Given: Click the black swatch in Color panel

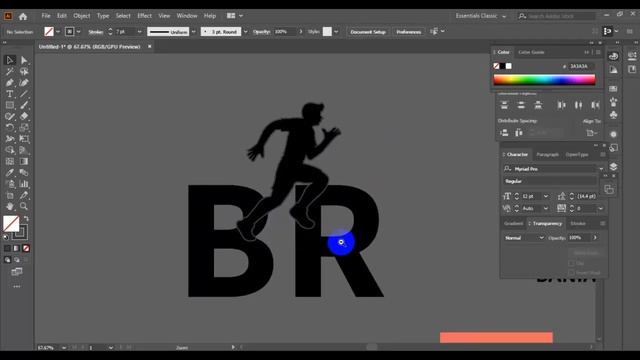Looking at the screenshot, I should (x=502, y=66).
